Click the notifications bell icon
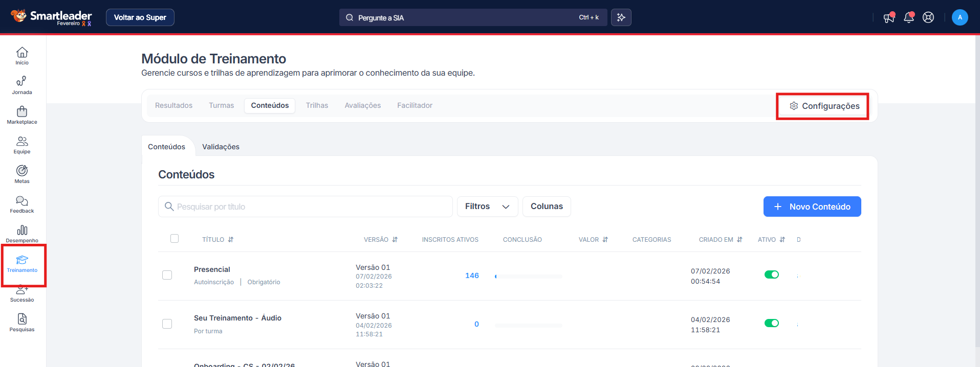This screenshot has height=367, width=980. pos(908,18)
